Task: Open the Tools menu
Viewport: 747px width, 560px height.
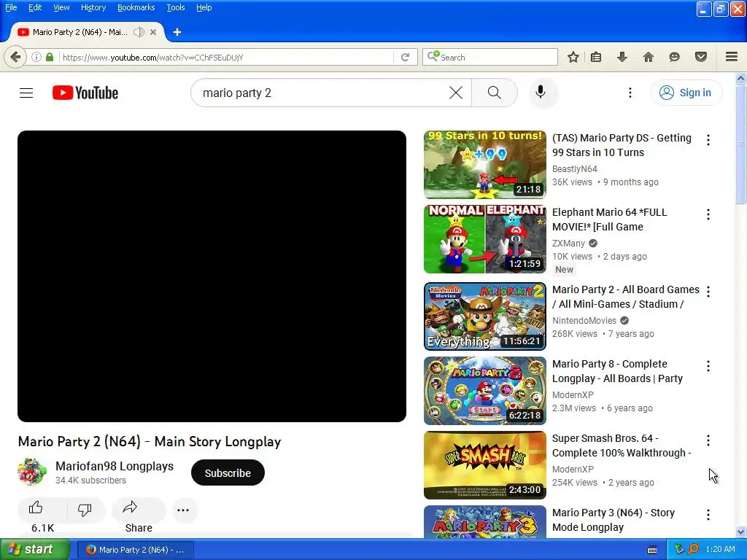Action: [x=175, y=7]
